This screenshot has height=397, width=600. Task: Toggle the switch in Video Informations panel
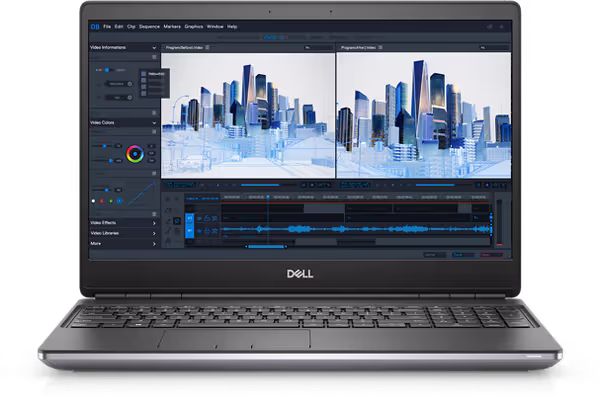(108, 70)
